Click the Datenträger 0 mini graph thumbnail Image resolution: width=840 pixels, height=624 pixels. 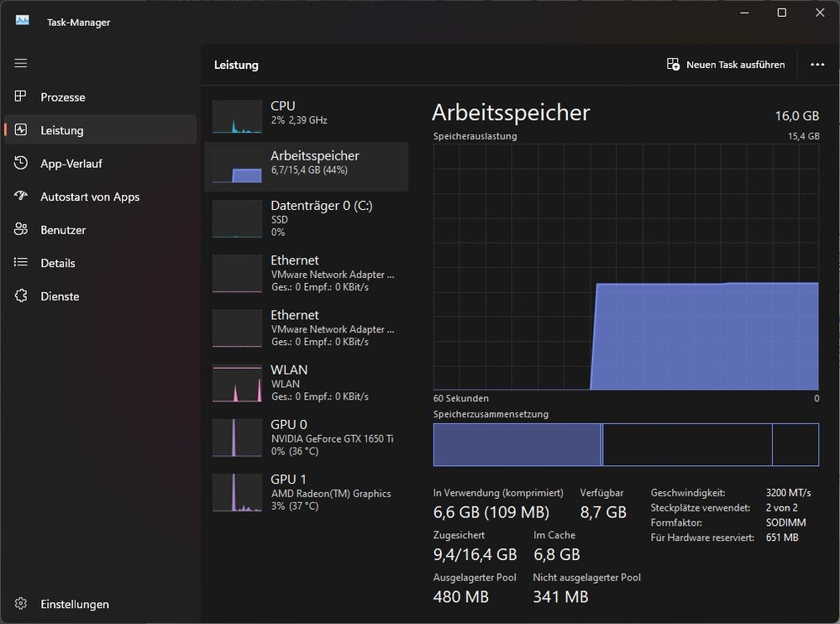point(237,219)
